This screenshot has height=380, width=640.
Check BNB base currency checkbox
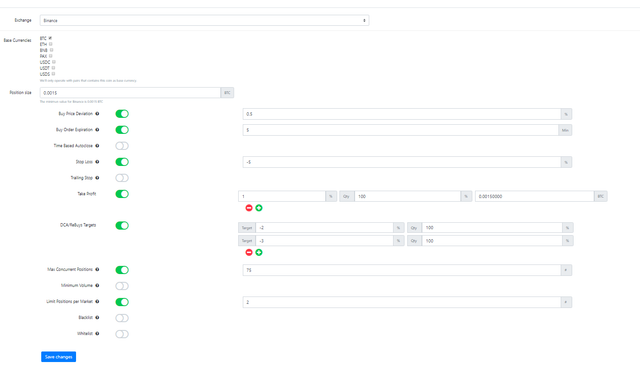point(51,50)
